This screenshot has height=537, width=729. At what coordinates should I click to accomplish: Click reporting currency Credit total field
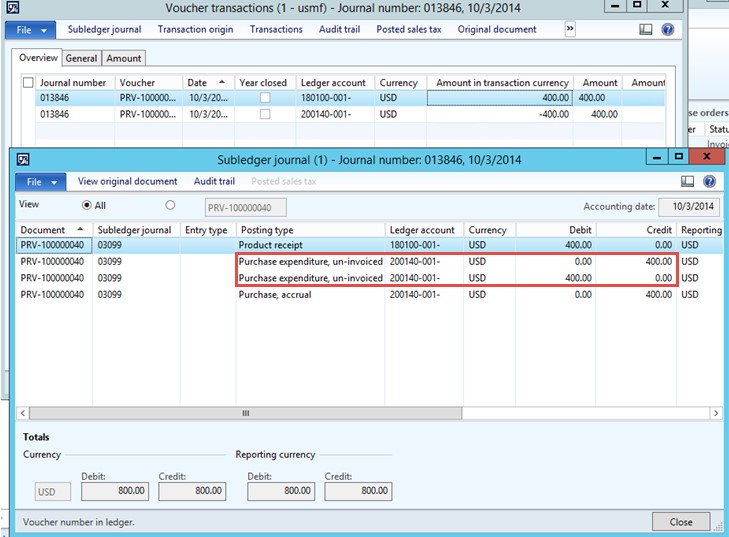(358, 491)
